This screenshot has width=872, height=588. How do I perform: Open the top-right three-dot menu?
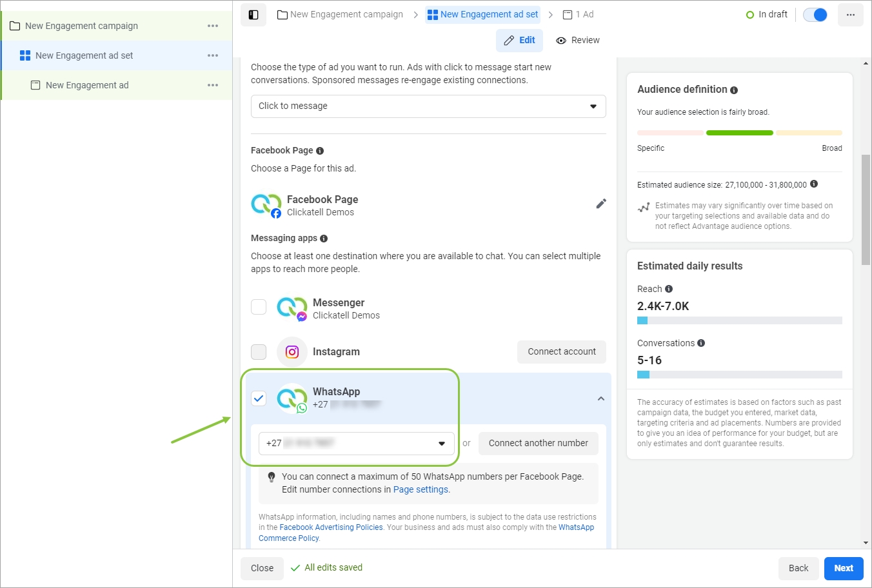(x=850, y=15)
